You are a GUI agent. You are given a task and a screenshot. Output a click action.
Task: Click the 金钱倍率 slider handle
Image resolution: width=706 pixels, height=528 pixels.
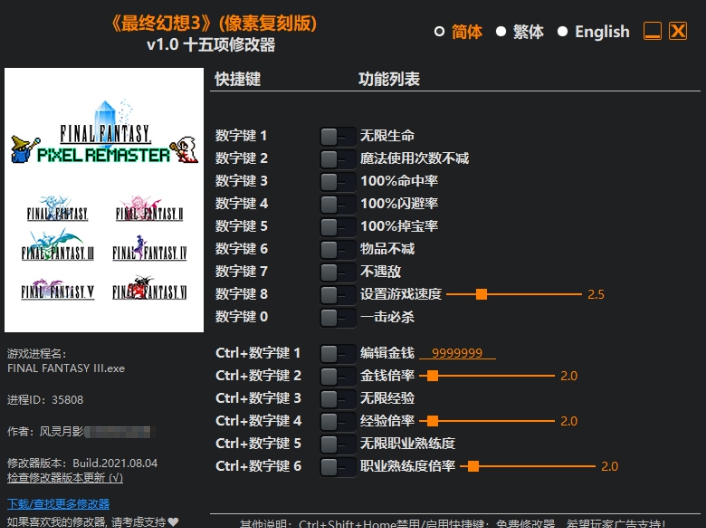click(x=432, y=376)
